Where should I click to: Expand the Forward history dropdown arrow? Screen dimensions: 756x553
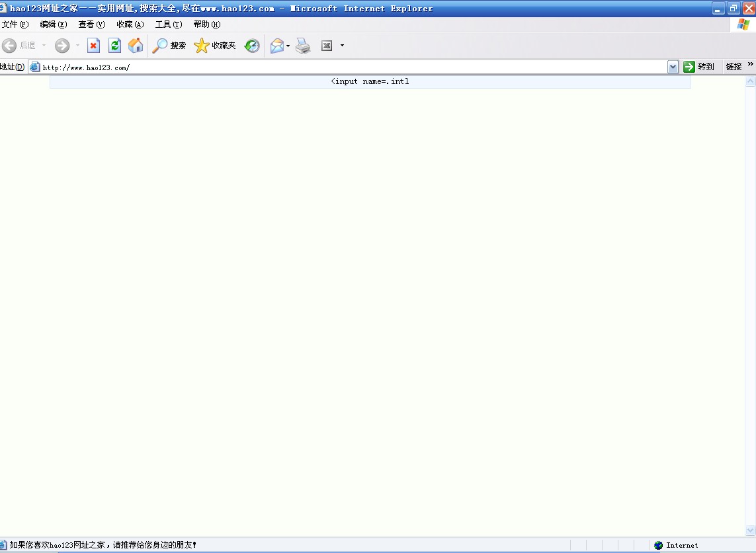77,46
